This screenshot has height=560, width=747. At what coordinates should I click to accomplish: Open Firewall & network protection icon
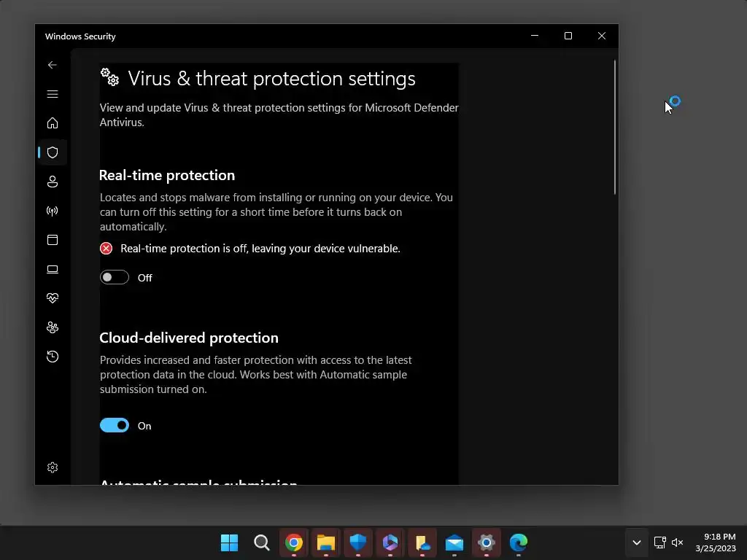tap(53, 211)
